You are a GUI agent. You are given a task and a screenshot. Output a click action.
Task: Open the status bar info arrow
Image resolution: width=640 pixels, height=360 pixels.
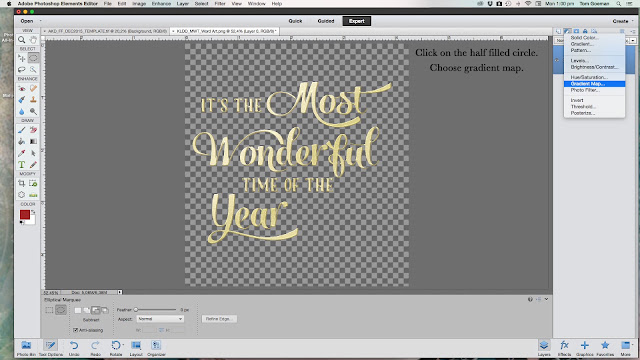[120, 292]
